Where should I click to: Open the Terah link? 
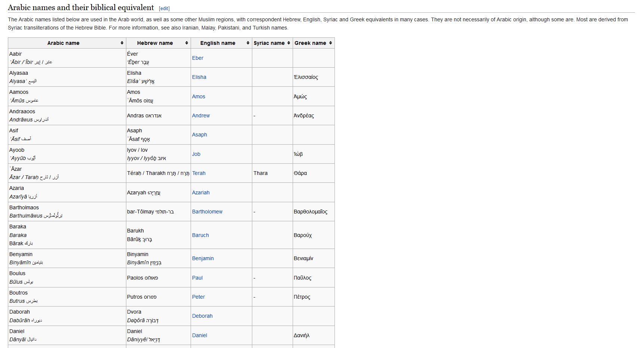point(199,173)
